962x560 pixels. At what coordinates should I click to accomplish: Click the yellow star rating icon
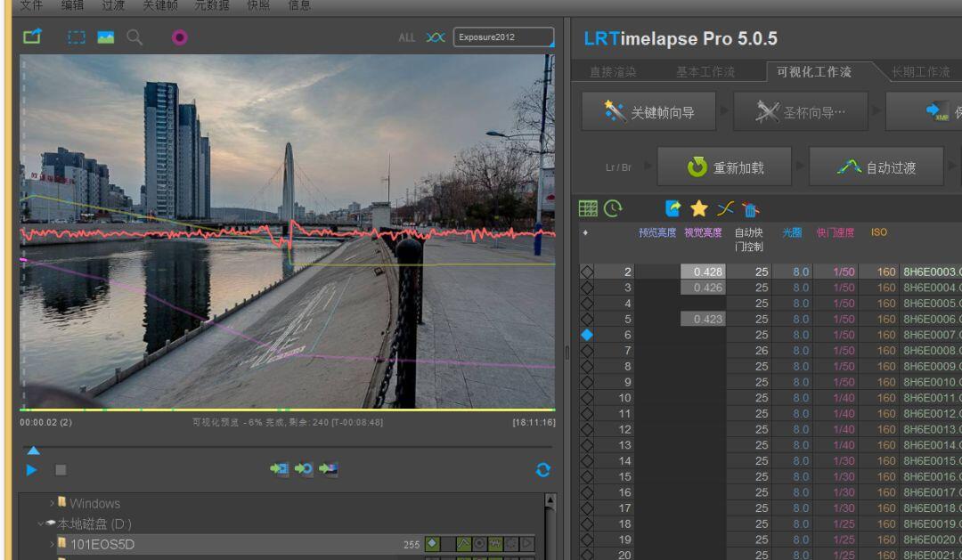pyautogui.click(x=699, y=208)
